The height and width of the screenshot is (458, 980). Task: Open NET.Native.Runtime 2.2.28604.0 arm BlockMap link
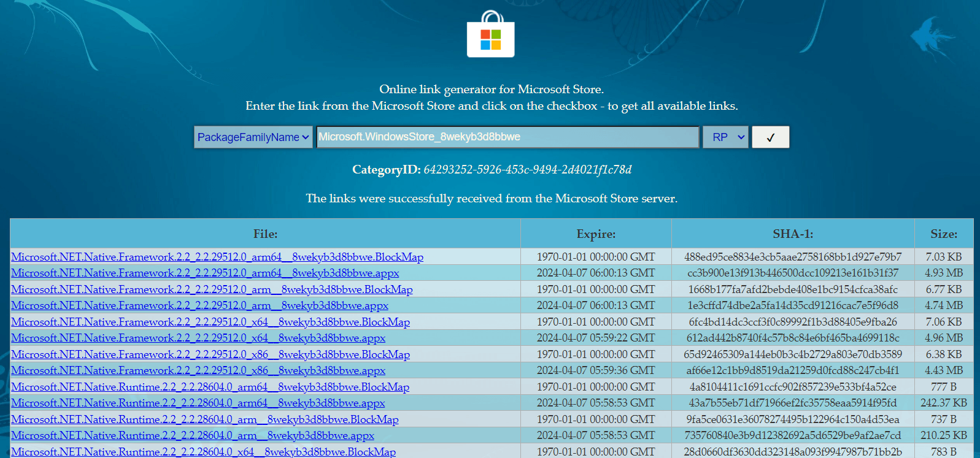click(205, 419)
